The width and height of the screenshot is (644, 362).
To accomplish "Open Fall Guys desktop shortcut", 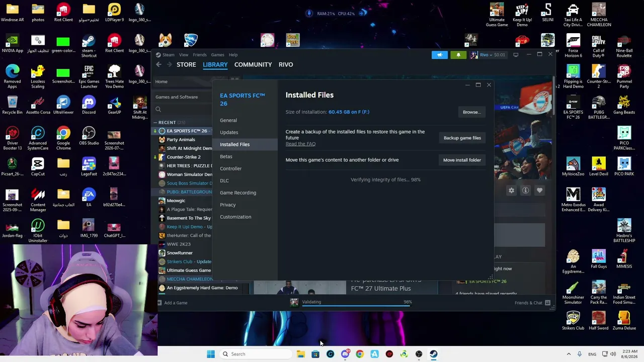I will [x=599, y=259].
